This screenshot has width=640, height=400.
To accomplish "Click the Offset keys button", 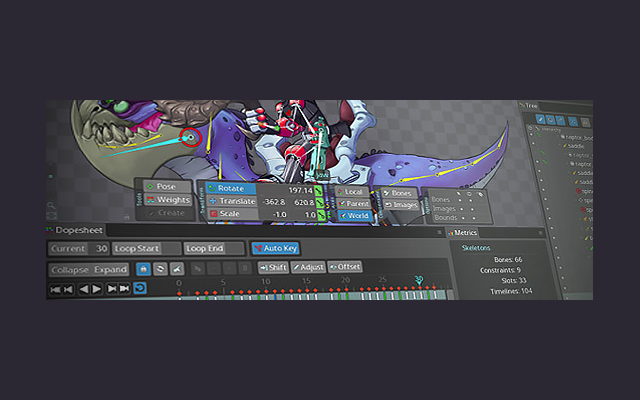I will [345, 267].
